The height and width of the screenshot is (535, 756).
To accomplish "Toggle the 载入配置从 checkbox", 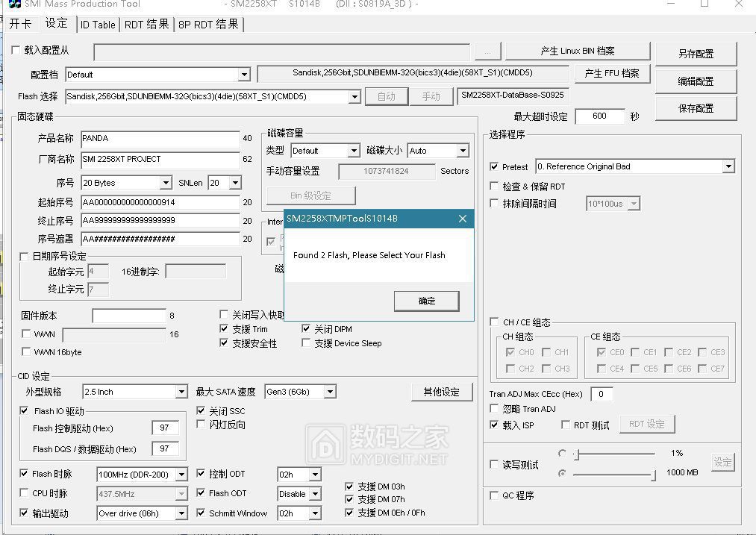I will [x=16, y=50].
